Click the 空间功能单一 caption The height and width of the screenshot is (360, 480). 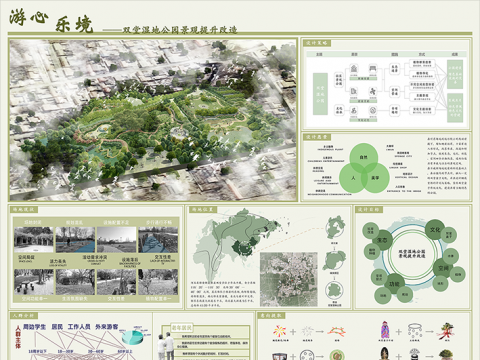pyautogui.click(x=35, y=299)
